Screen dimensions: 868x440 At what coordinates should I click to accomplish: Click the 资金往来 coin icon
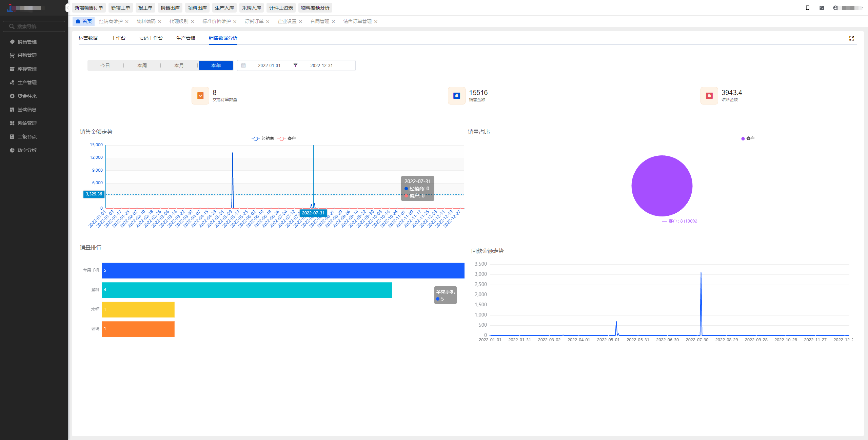(12, 96)
